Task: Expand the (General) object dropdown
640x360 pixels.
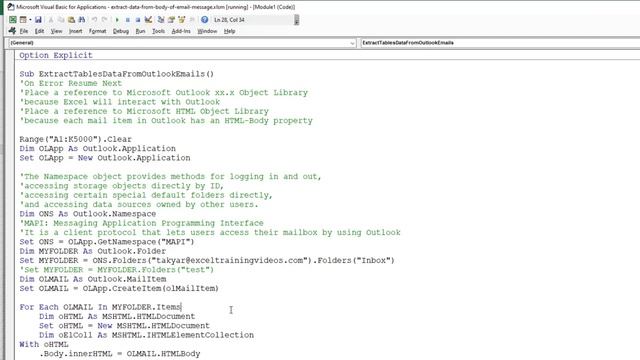Action: tap(353, 43)
